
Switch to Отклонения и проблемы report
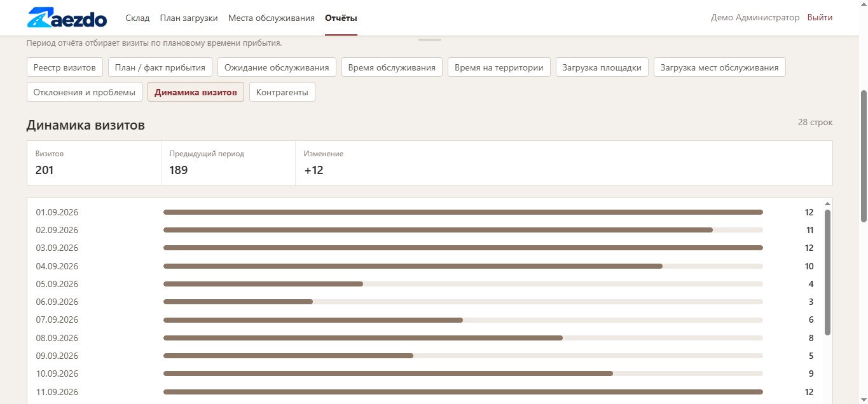[x=85, y=92]
